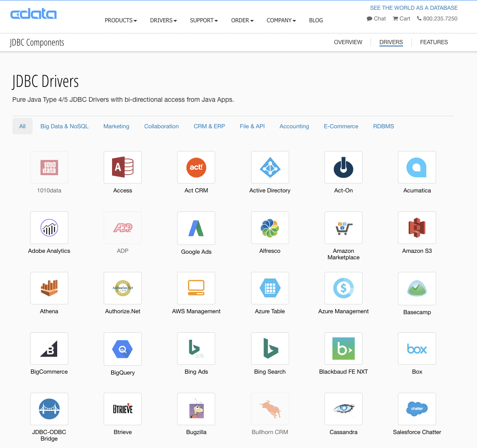The image size is (477, 448).
Task: Start a Chat session
Action: point(376,19)
